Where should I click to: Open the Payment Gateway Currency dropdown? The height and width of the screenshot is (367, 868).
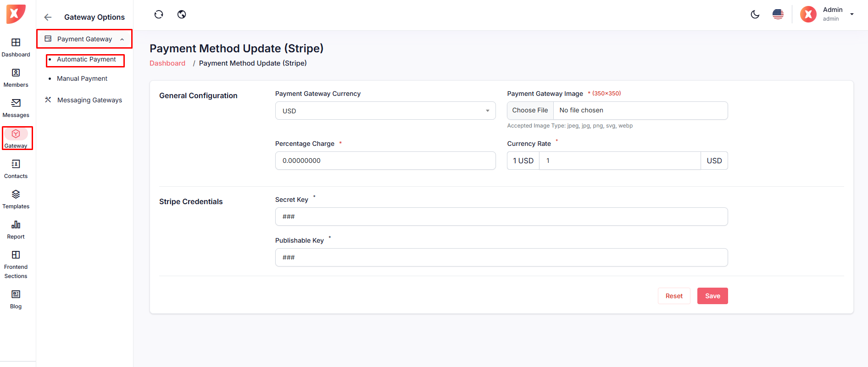pyautogui.click(x=385, y=111)
